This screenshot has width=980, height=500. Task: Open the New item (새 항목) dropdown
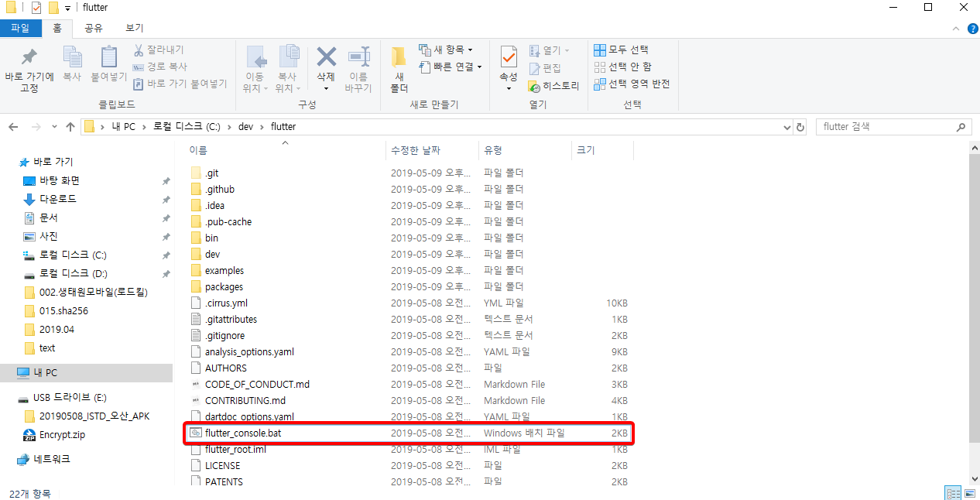[x=445, y=50]
